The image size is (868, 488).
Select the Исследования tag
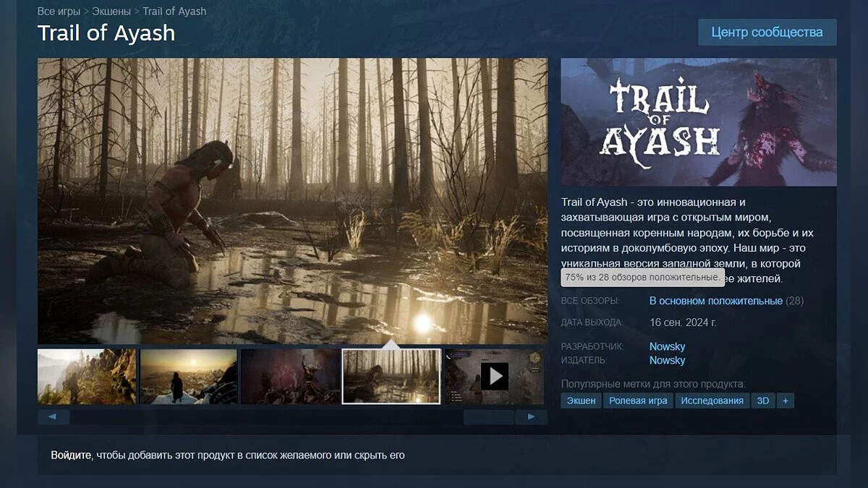coord(712,401)
